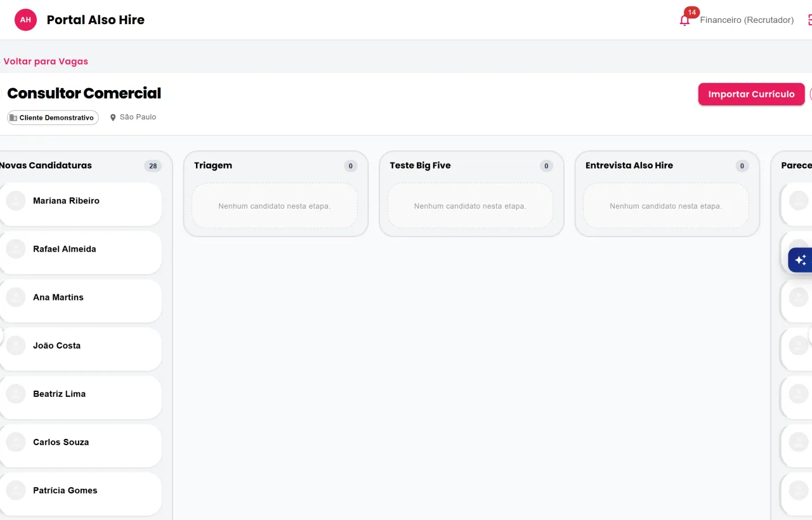Open Patrícia Gomes candidate card
This screenshot has width=812, height=520.
point(80,493)
